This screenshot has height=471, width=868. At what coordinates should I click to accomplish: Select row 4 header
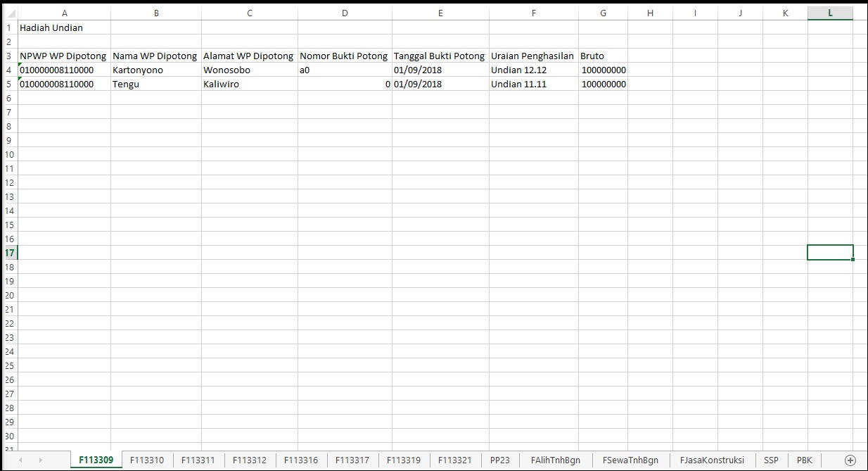coord(8,70)
